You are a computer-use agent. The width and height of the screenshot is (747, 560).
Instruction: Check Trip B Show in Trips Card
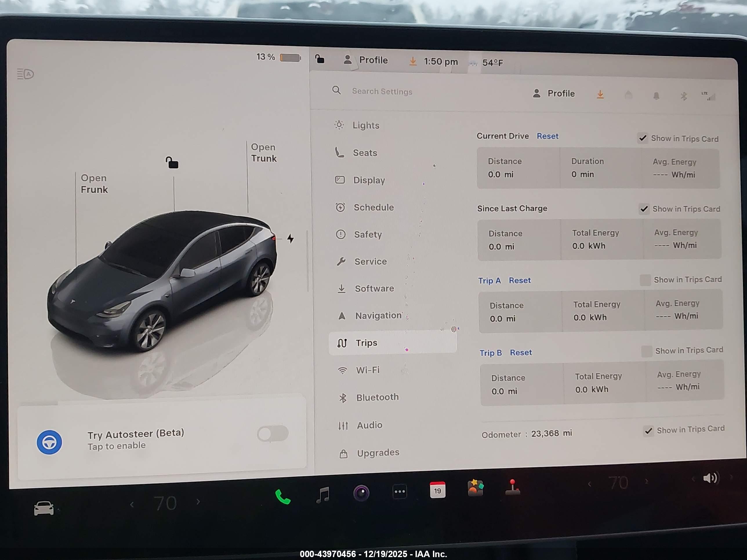click(647, 351)
